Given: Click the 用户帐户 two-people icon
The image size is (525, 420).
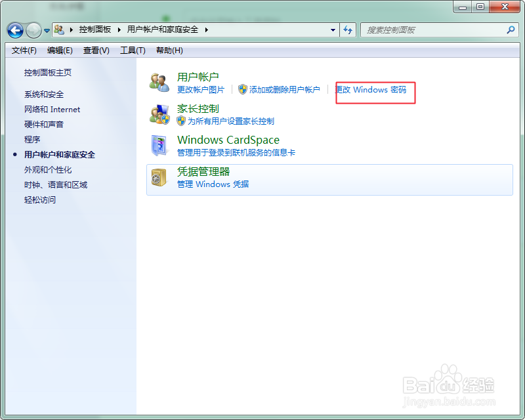Looking at the screenshot, I should (159, 83).
